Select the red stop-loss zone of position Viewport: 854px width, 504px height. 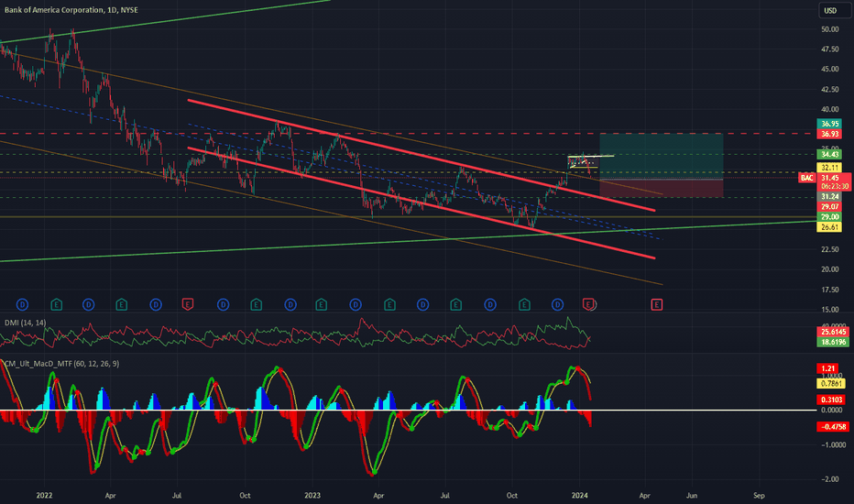coord(662,189)
